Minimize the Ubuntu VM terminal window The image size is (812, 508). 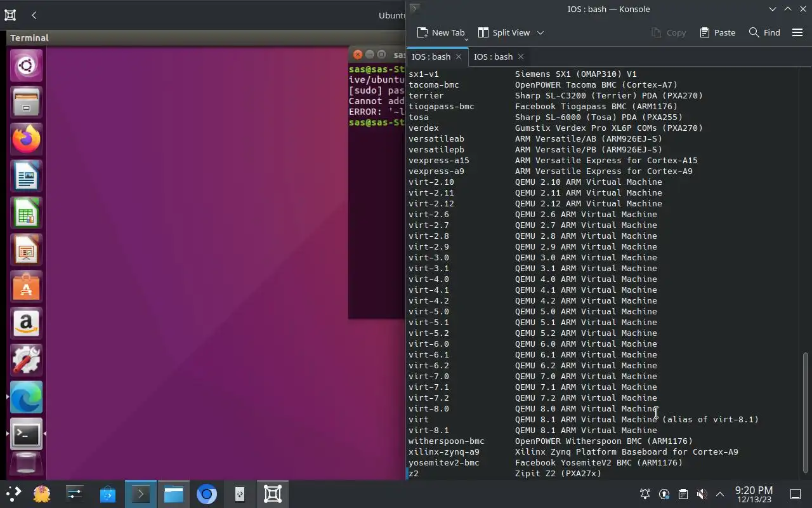click(x=370, y=55)
